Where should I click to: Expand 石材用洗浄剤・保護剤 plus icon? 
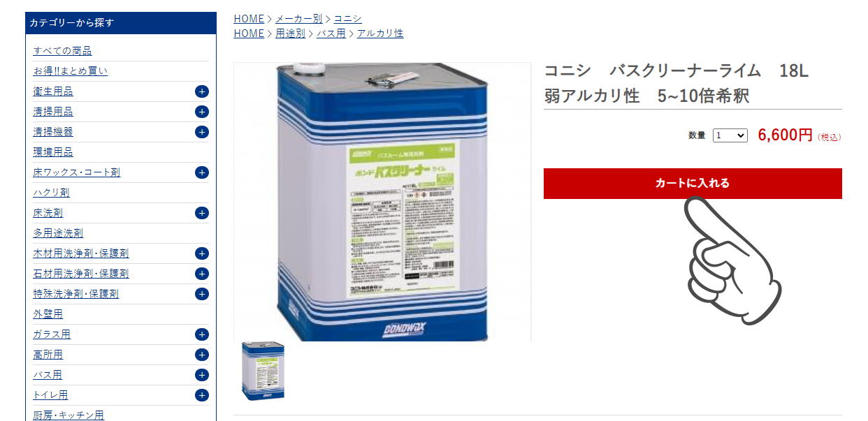point(202,274)
